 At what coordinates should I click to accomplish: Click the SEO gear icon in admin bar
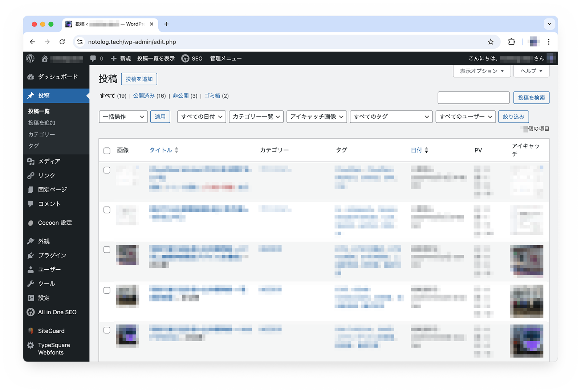(x=185, y=58)
